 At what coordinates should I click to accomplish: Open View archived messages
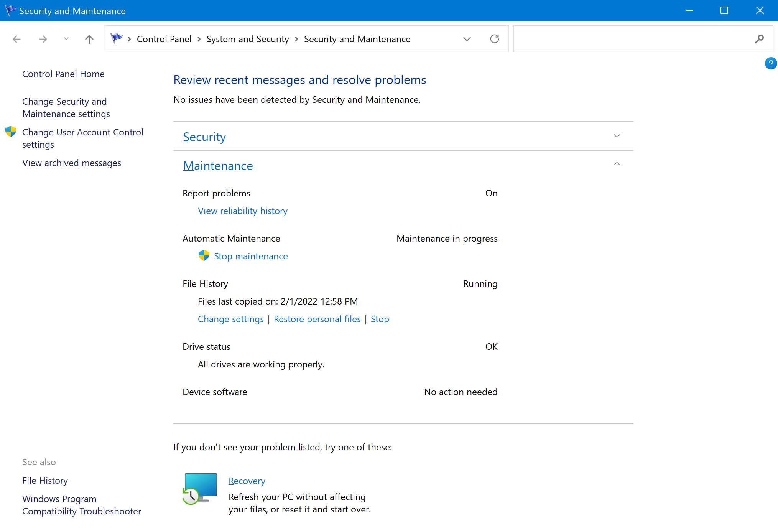pyautogui.click(x=72, y=163)
